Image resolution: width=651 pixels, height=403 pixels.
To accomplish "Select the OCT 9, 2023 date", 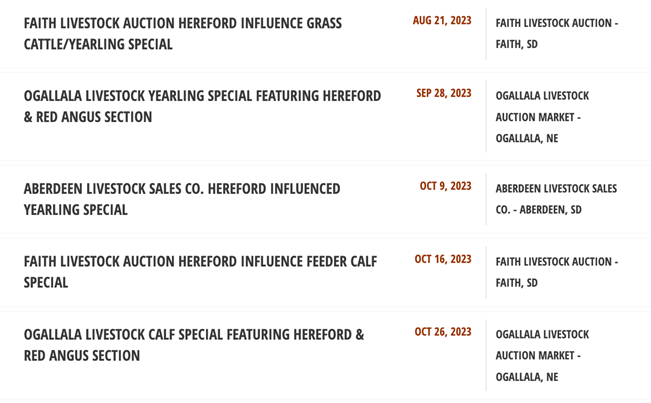I will click(x=445, y=186).
